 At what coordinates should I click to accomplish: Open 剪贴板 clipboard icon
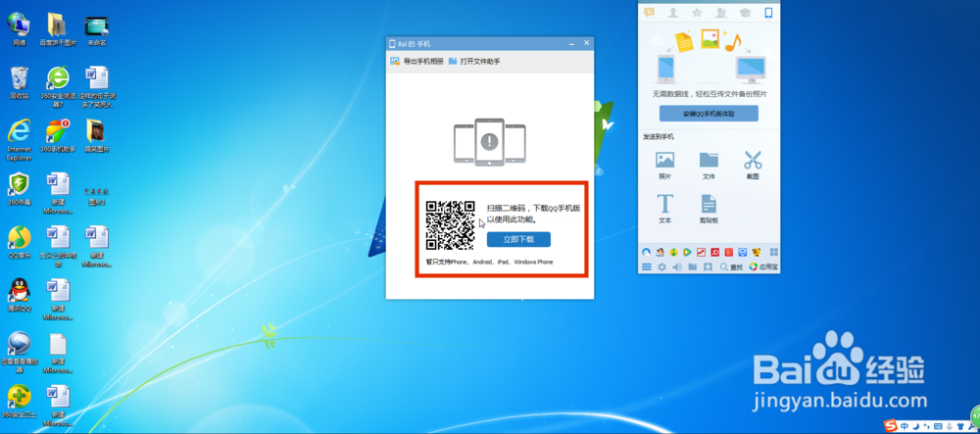point(709,210)
